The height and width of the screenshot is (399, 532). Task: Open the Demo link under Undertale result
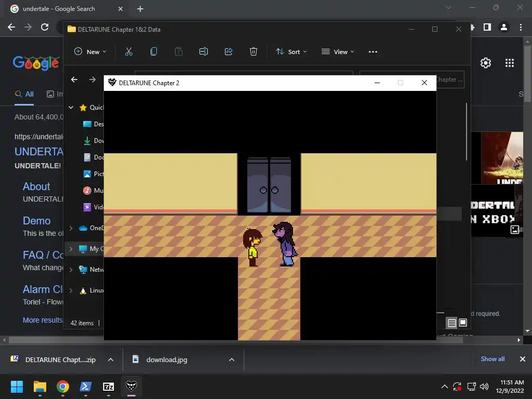point(37,221)
